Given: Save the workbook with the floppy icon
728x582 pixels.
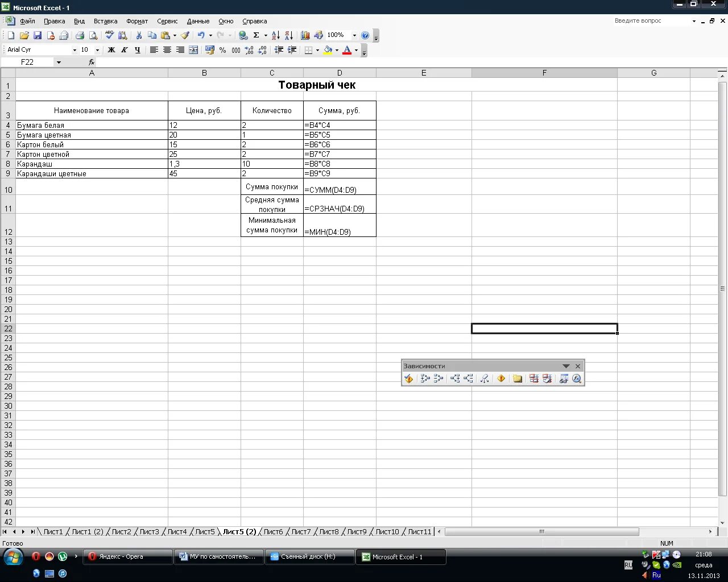Looking at the screenshot, I should coord(38,35).
